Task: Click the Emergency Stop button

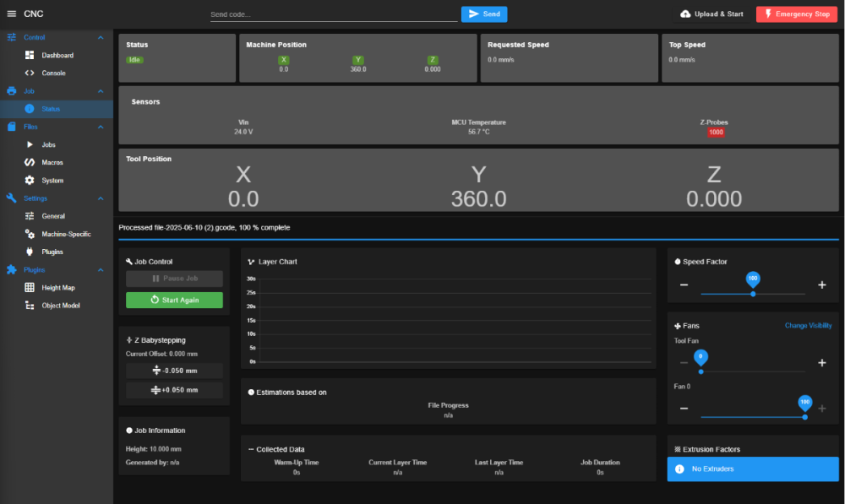Action: [797, 14]
